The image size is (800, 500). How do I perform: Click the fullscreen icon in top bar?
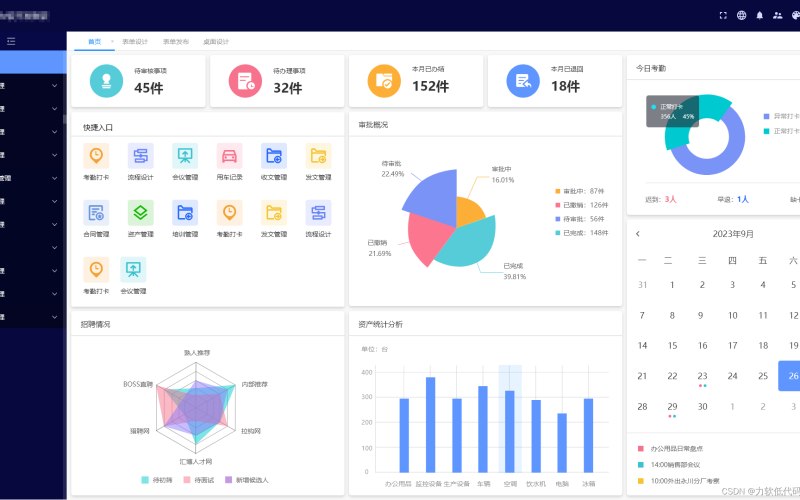[x=723, y=15]
